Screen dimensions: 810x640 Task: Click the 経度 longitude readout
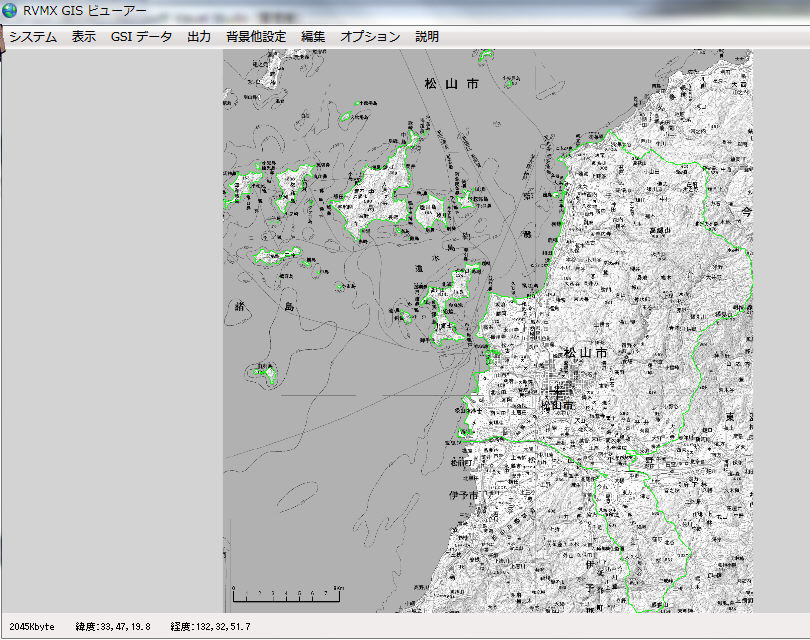[210, 627]
